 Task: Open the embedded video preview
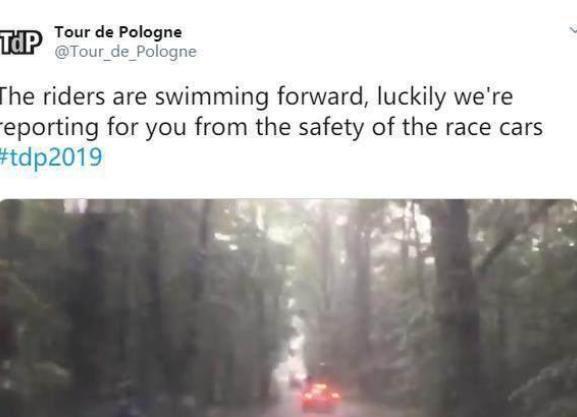pyautogui.click(x=288, y=308)
